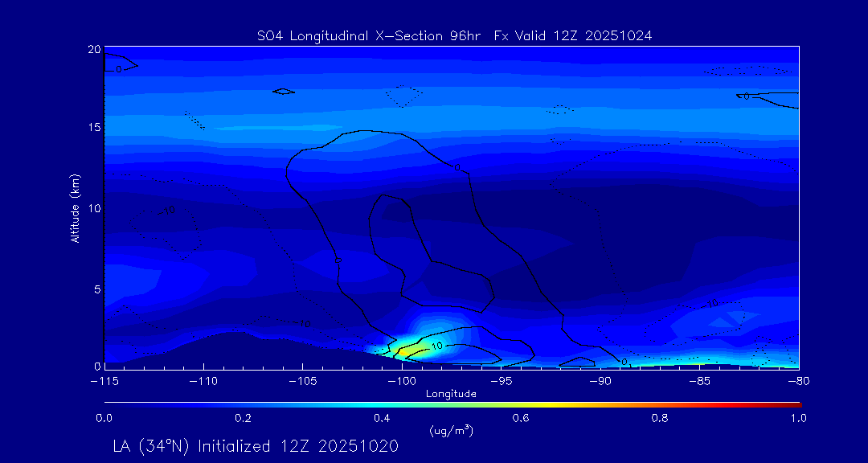Click the 'Altitude (km)' axis label
The height and width of the screenshot is (463, 868).
[76, 207]
